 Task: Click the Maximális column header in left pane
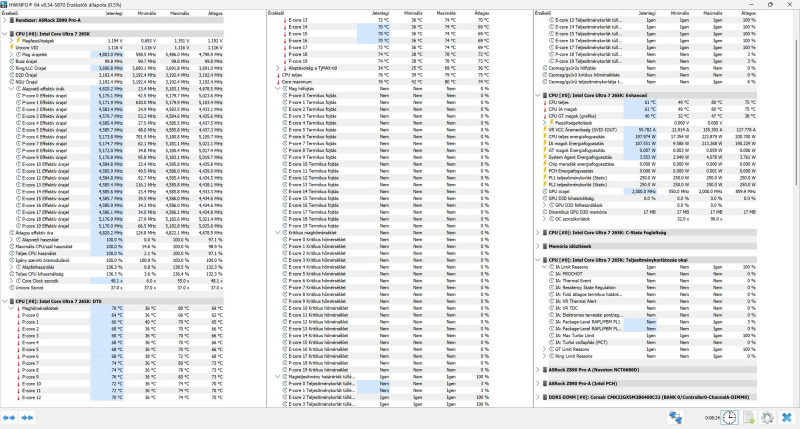coord(179,13)
